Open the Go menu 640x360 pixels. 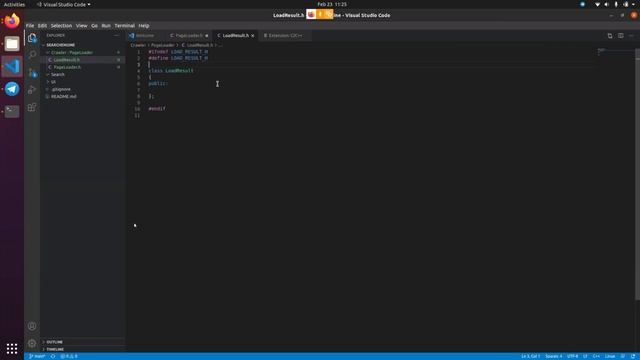coord(94,26)
